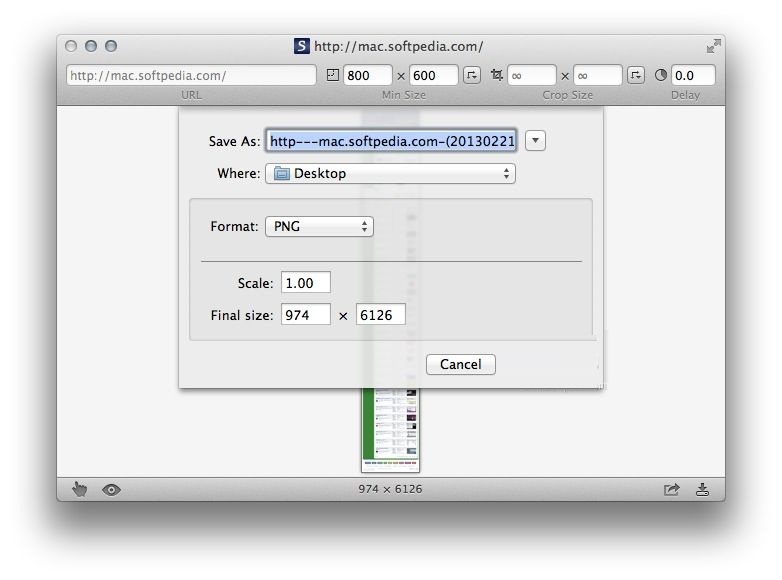Image resolution: width=782 pixels, height=580 pixels.
Task: Toggle fullscreen with the title bar arrows
Action: point(713,46)
